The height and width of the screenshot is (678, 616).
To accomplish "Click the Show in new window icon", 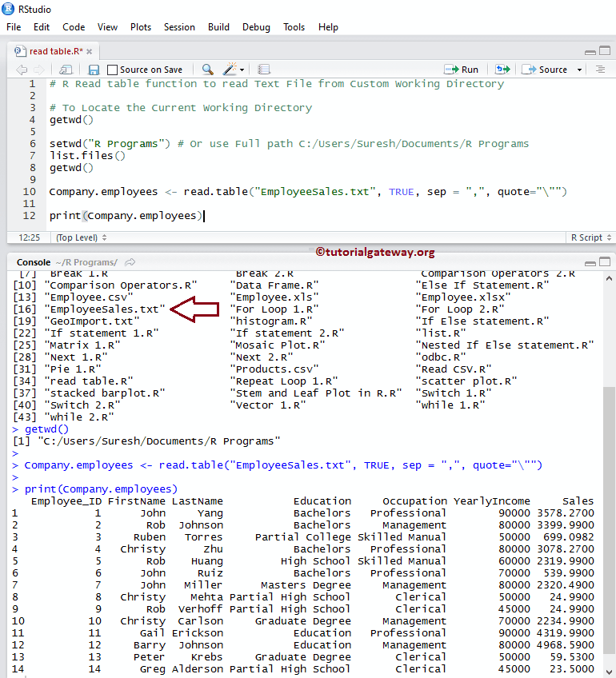I will click(x=66, y=70).
